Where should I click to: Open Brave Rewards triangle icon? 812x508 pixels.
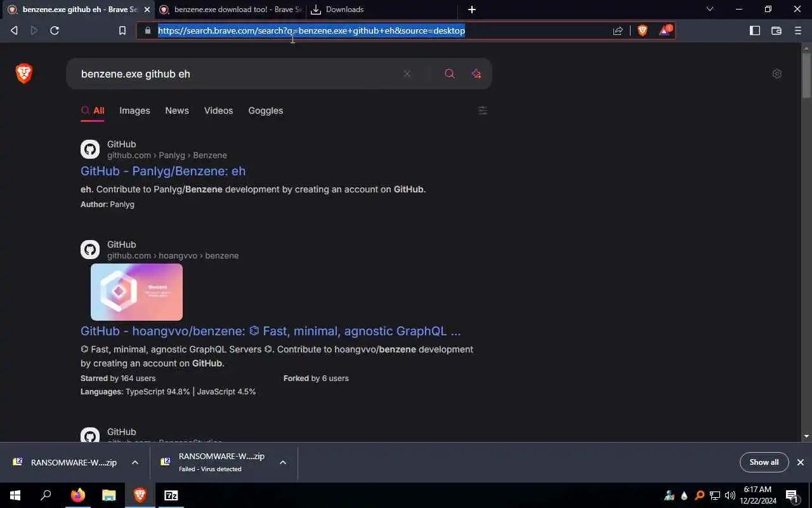[x=664, y=30]
